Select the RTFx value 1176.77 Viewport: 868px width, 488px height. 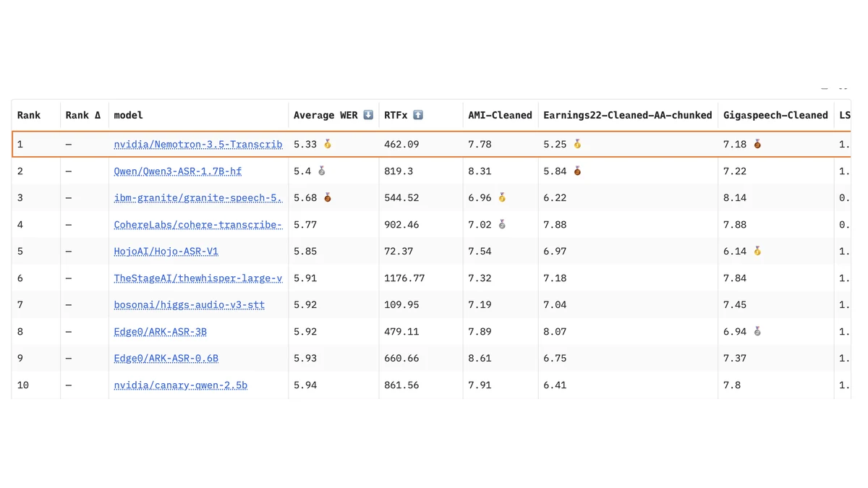point(404,278)
